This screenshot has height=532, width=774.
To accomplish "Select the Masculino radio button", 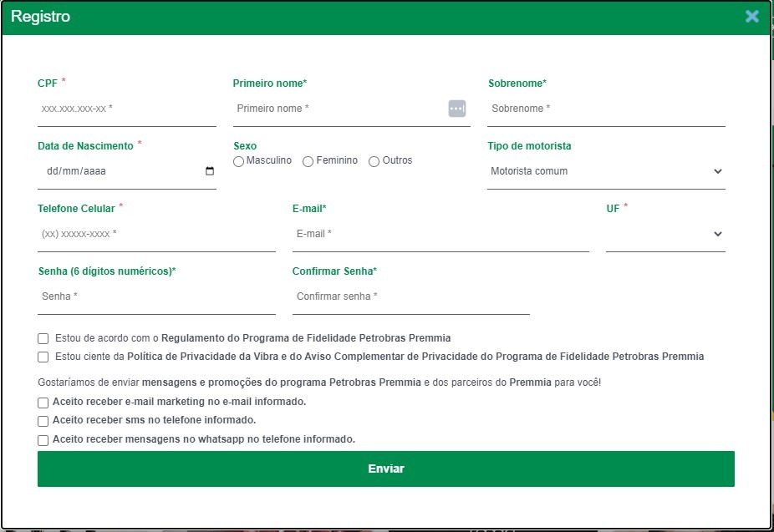I will (239, 161).
